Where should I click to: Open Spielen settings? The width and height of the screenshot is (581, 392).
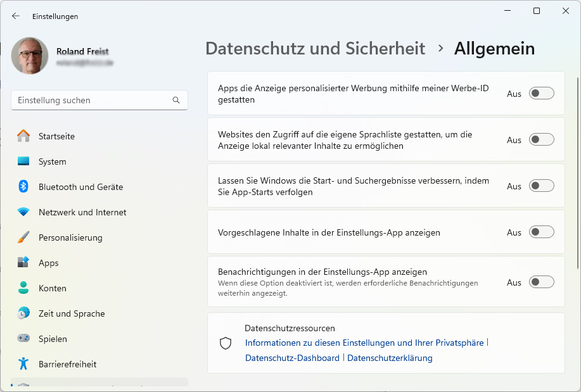53,339
